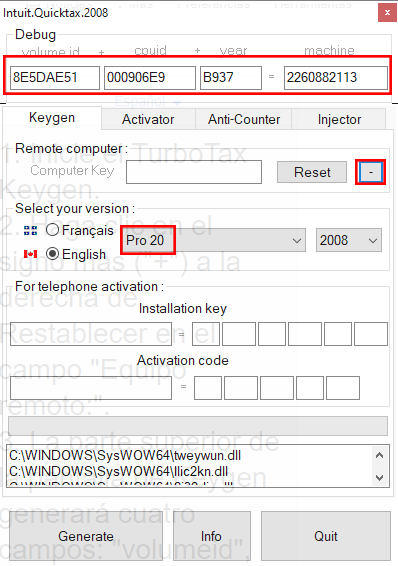
Task: Select the Français radio button
Action: click(53, 230)
